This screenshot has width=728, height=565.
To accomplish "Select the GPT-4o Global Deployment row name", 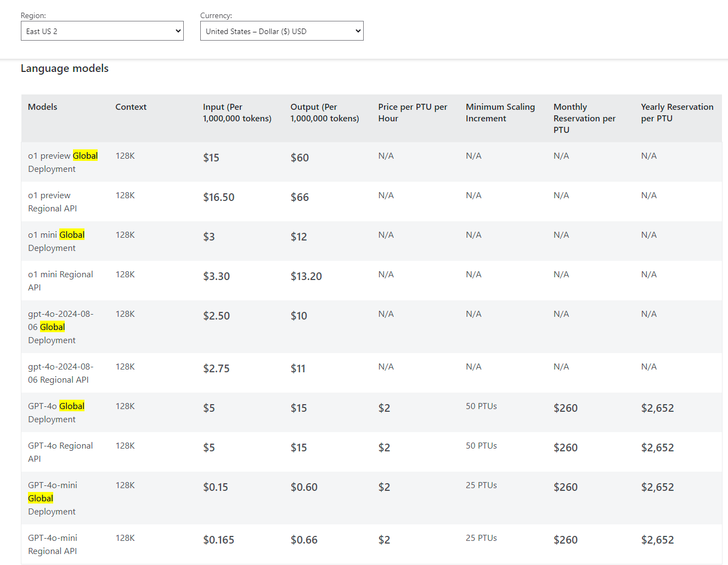I will tap(57, 412).
